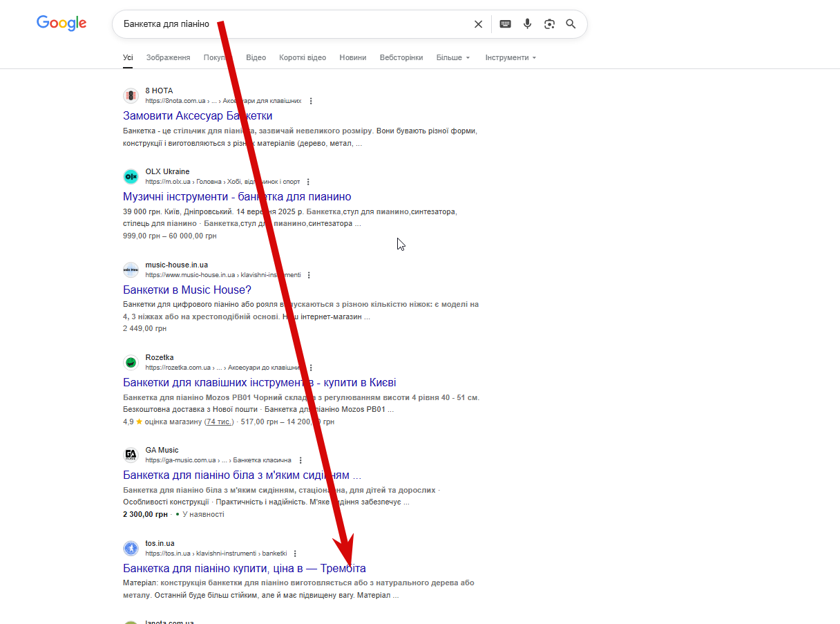Viewport: 840px width, 624px height.
Task: Open the on-screen keyboard input tool
Action: pos(506,24)
